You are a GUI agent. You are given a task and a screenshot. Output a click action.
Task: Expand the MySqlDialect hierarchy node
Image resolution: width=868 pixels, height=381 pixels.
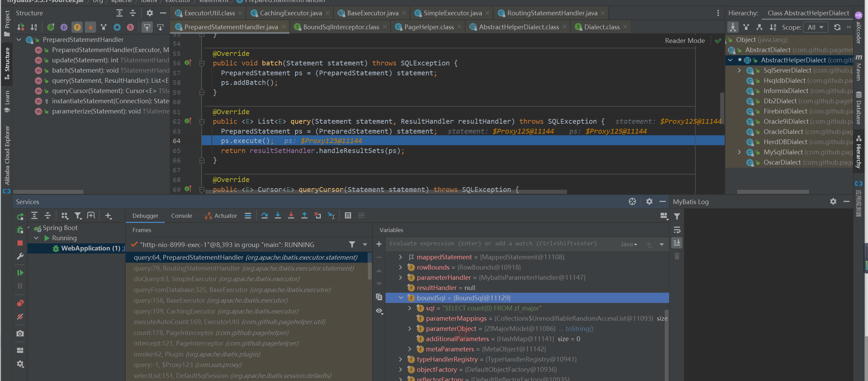[x=739, y=152]
